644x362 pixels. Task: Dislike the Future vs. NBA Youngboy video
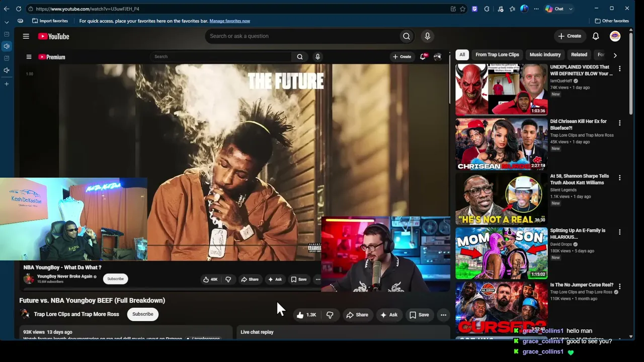(330, 315)
